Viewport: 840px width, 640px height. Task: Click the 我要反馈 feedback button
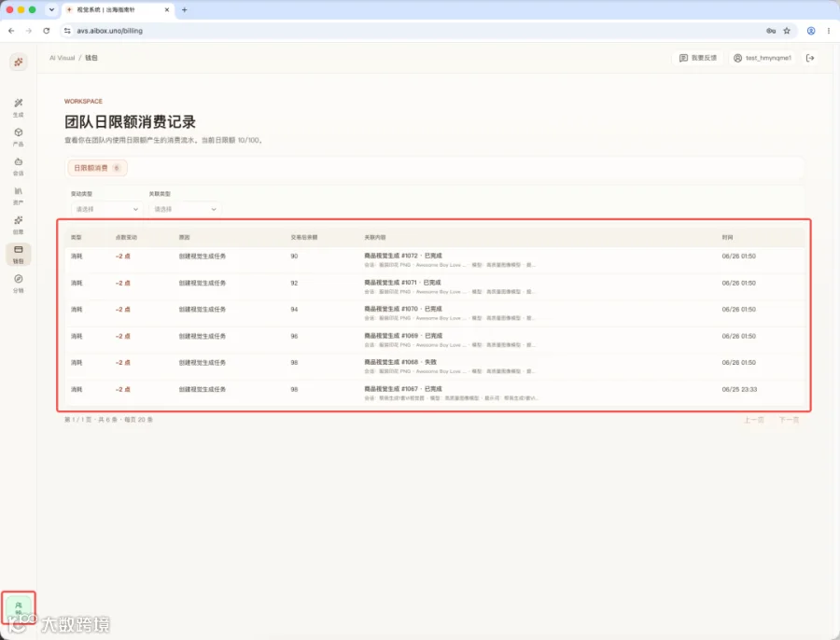[697, 58]
